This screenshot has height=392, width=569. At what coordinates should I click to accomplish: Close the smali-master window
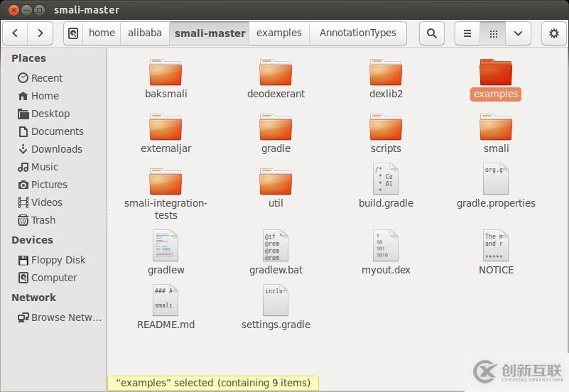(13, 10)
